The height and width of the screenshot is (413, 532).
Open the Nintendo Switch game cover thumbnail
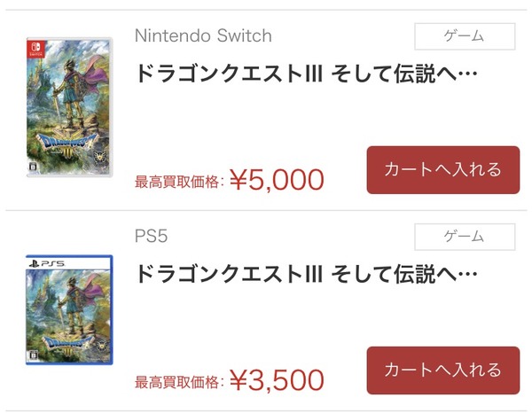pos(69,107)
